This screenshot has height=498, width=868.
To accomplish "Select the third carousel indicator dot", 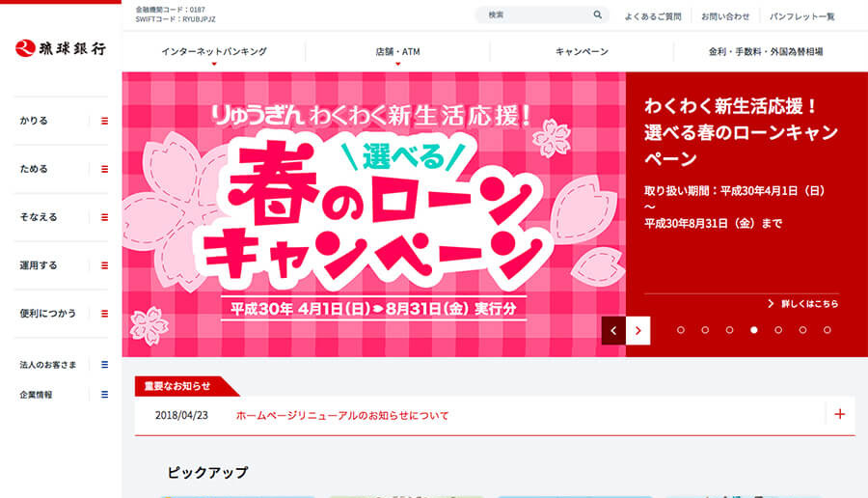I will click(729, 330).
